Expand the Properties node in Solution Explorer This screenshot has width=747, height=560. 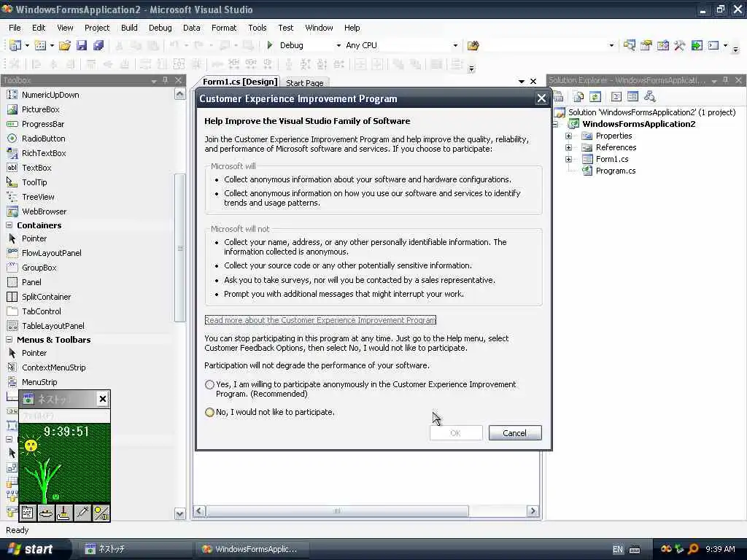click(x=568, y=136)
